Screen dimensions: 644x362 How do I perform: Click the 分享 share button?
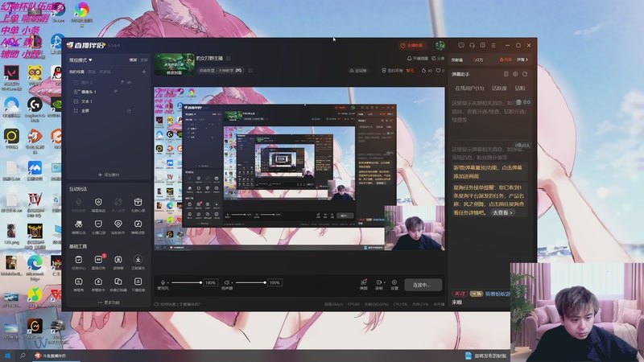coord(438,59)
